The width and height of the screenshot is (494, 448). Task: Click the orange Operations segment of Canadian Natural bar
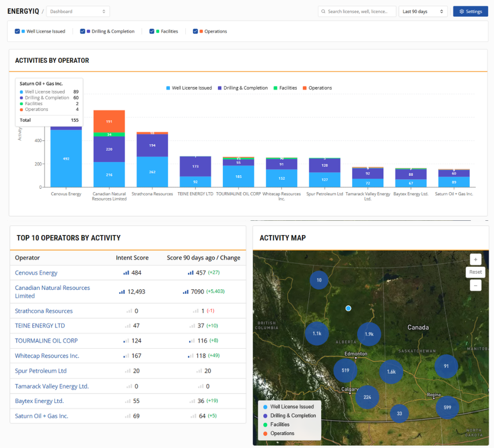(x=109, y=122)
